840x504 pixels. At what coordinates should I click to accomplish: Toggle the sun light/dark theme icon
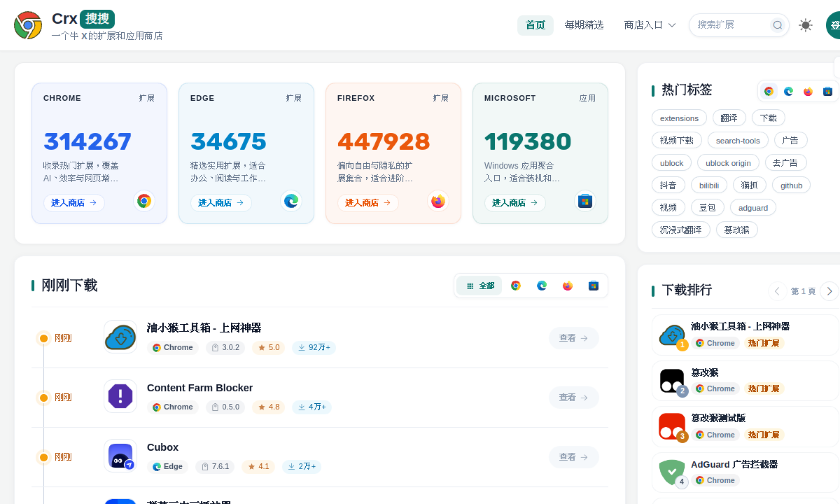(x=805, y=25)
